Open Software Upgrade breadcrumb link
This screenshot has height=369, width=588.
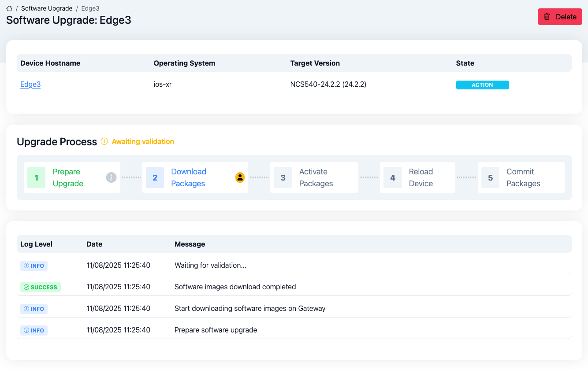coord(47,8)
